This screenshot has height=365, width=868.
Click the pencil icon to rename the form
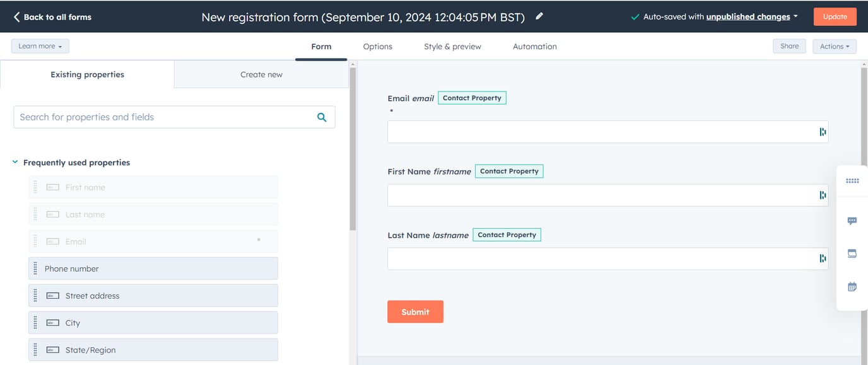pyautogui.click(x=539, y=17)
